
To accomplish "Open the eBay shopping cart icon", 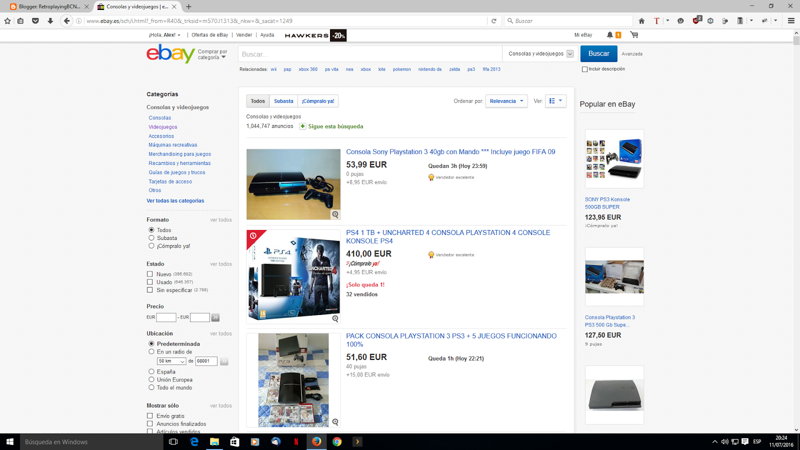I will click(x=634, y=35).
